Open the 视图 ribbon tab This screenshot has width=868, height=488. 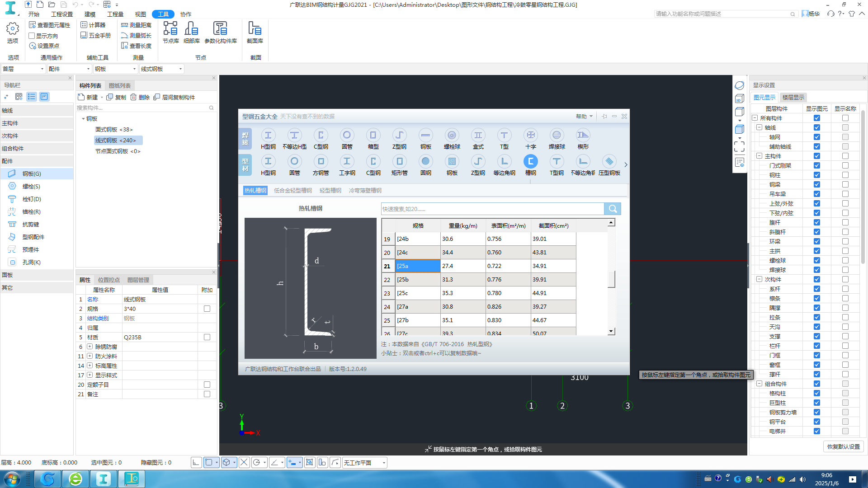141,14
